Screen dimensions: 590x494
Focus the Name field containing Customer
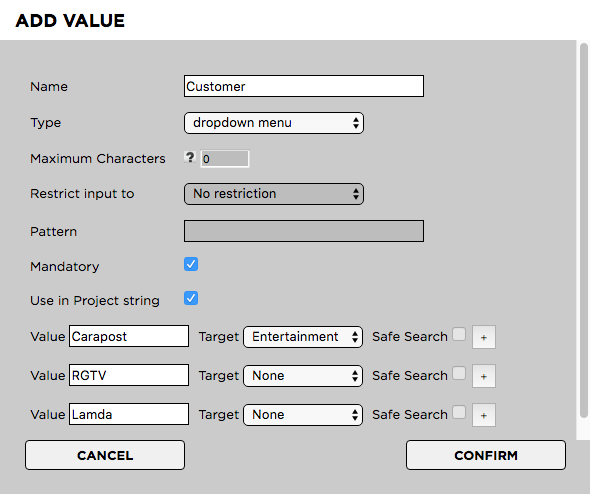pyautogui.click(x=304, y=86)
